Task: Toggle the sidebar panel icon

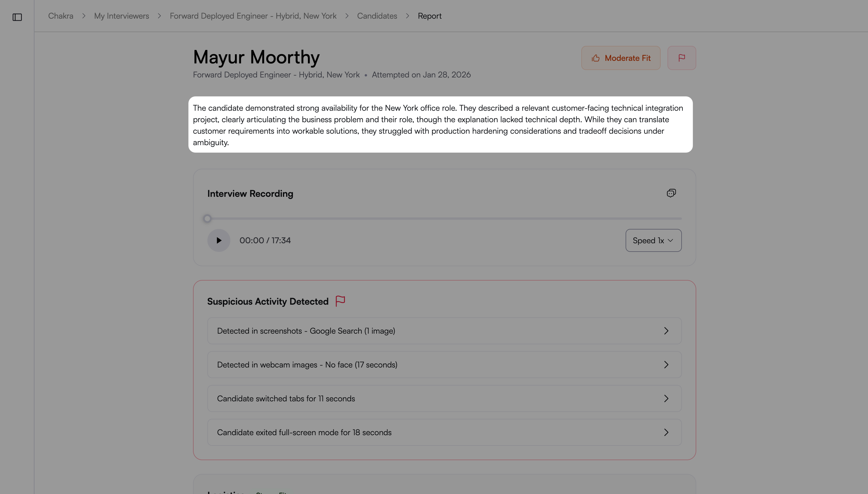Action: click(x=17, y=17)
